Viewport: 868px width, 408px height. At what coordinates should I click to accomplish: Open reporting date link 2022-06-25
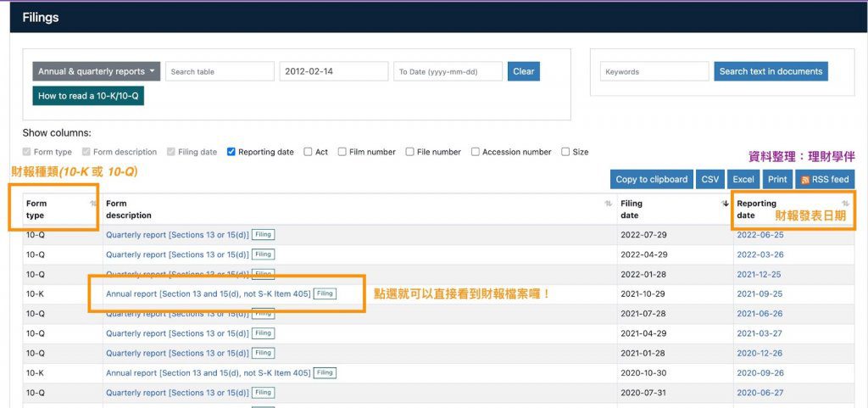coord(759,235)
